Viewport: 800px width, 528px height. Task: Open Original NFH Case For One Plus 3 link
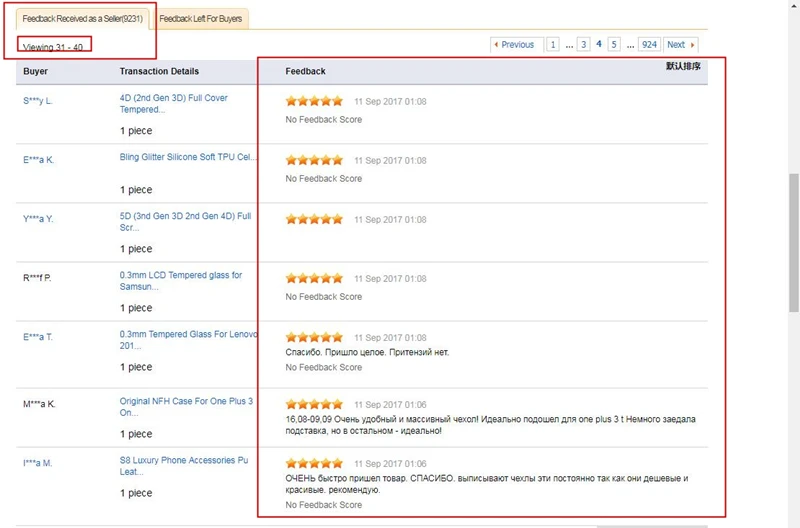click(x=186, y=407)
